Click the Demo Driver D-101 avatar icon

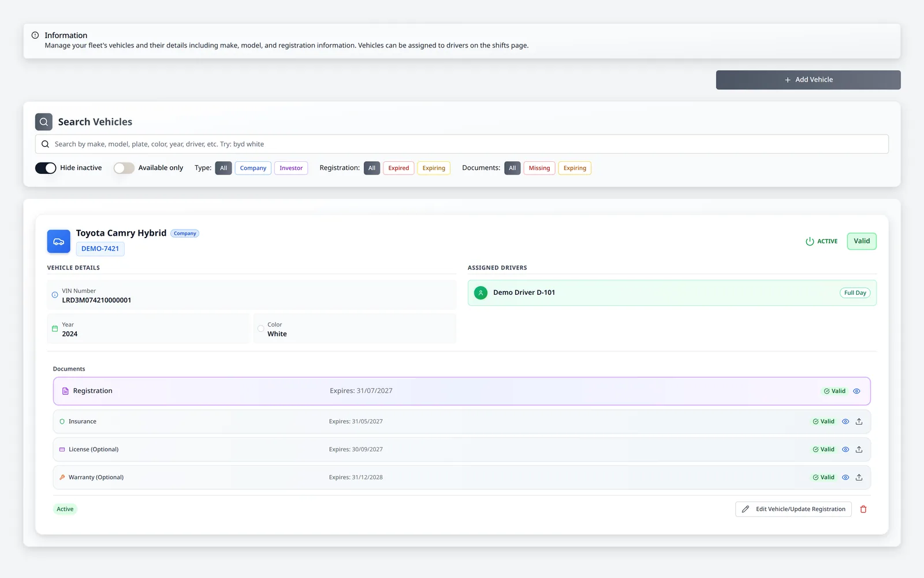point(480,293)
